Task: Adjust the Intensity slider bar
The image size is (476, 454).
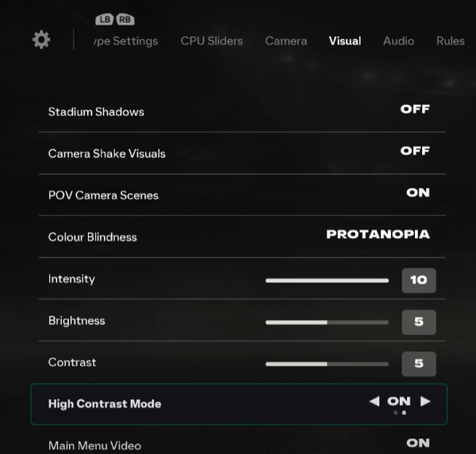Action: pyautogui.click(x=327, y=280)
